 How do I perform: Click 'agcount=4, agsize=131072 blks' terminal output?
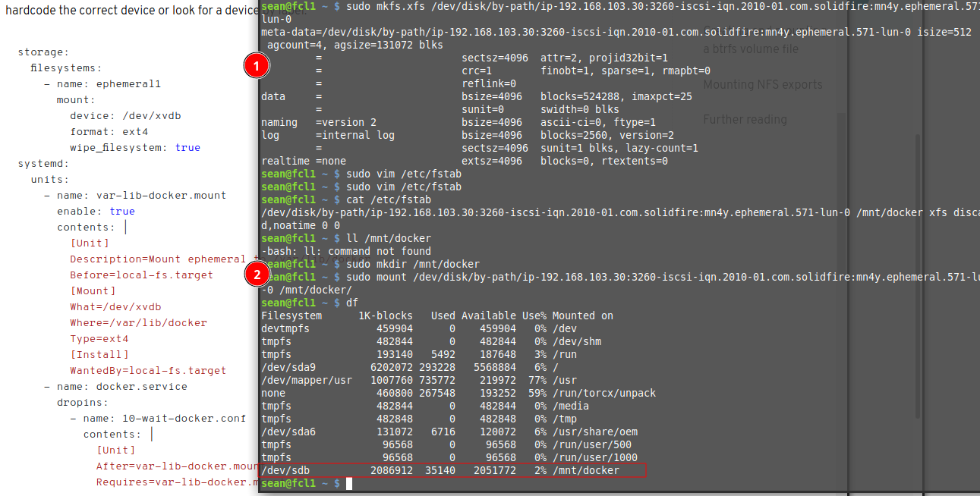[x=355, y=45]
